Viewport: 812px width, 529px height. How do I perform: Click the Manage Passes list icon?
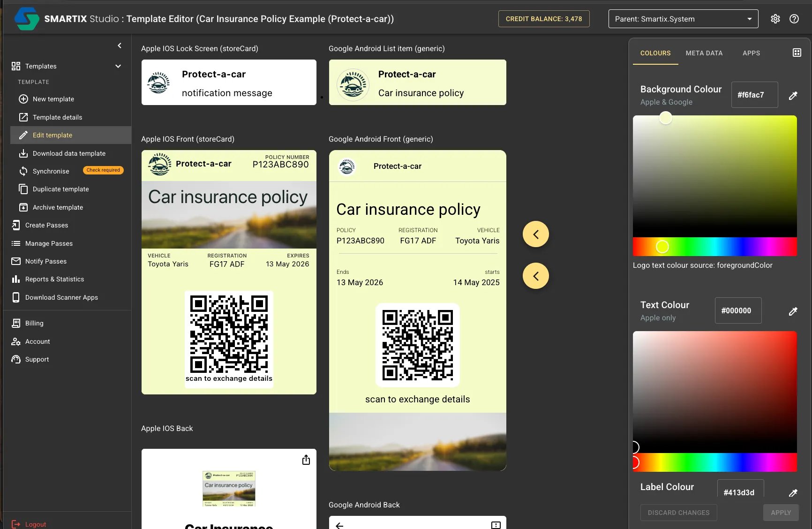[16, 243]
